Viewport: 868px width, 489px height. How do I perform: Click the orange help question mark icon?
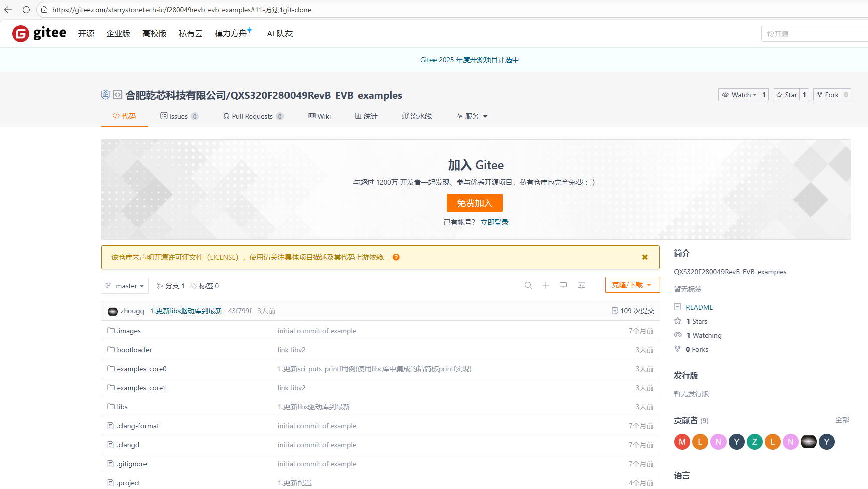[396, 257]
